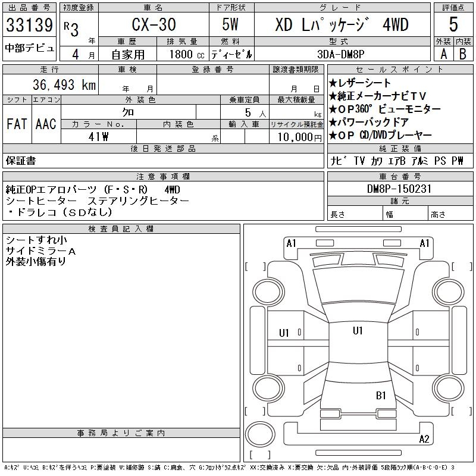Click the inspector note シートすれ小
This screenshot has width=476, height=476.
36,240
